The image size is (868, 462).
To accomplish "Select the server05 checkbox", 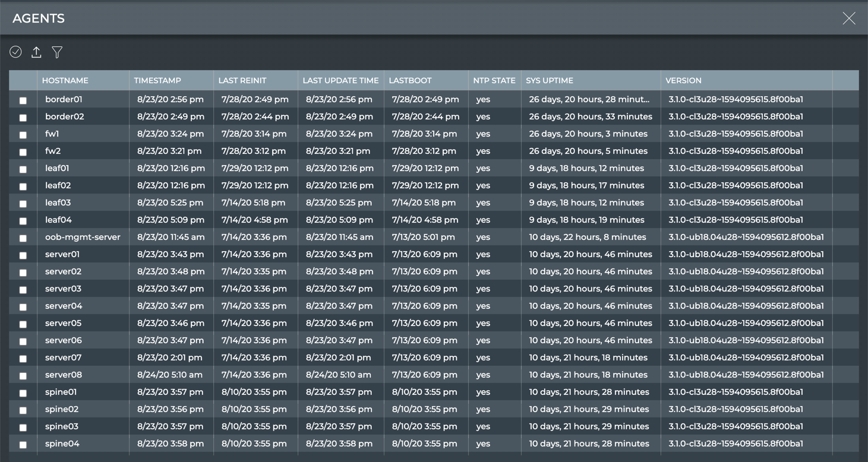I will [23, 324].
